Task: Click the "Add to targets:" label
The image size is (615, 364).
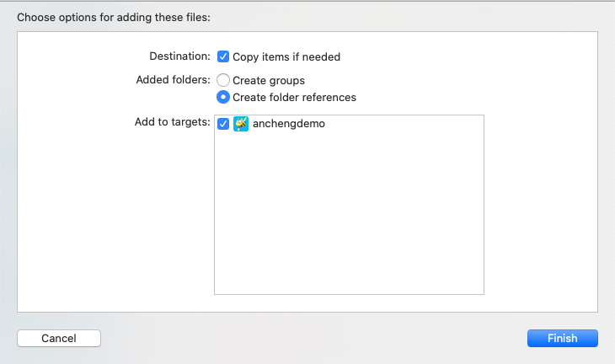Action: coord(172,122)
